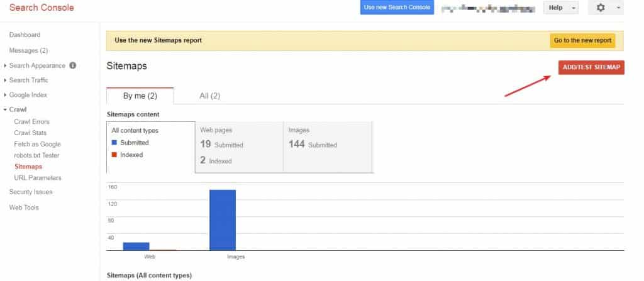Screen dimensions: 644x281
Task: Expand the Search Traffic section
Action: [x=5, y=80]
